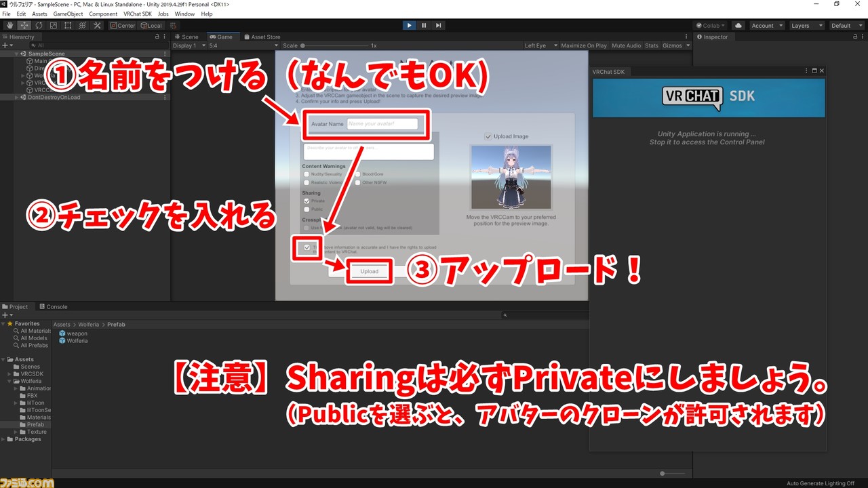Click Maximize On Play button

pos(584,45)
